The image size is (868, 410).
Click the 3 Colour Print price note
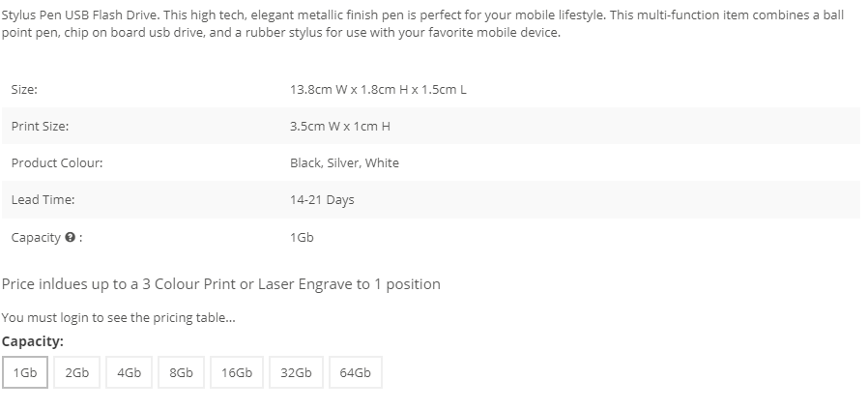pyautogui.click(x=221, y=283)
